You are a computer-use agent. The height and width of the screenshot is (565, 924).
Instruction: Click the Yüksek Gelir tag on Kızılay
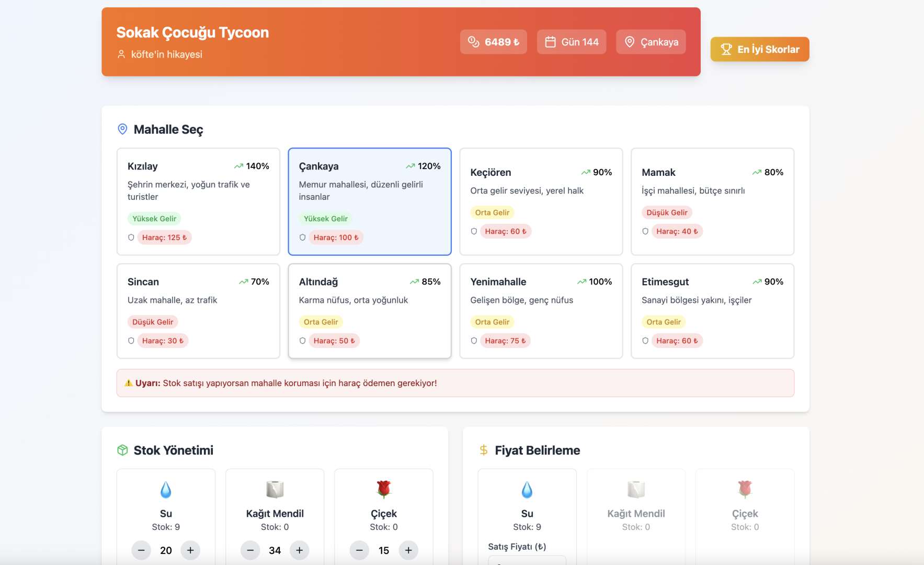coord(154,219)
